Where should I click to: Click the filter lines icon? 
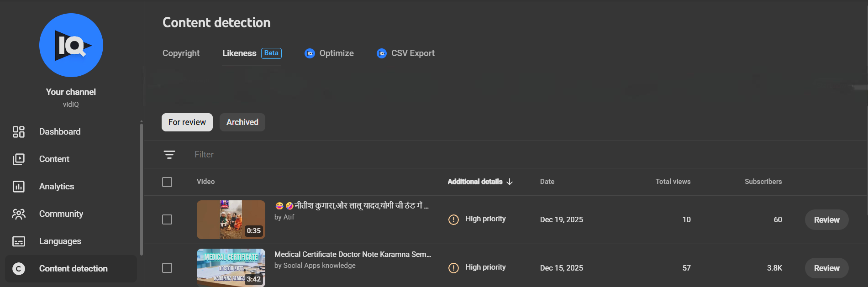click(169, 155)
